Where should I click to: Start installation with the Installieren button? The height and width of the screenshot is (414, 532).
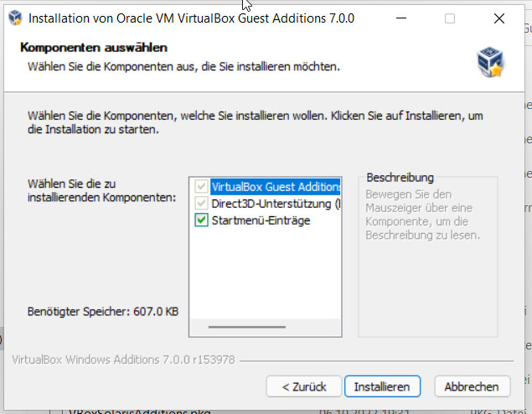(382, 386)
